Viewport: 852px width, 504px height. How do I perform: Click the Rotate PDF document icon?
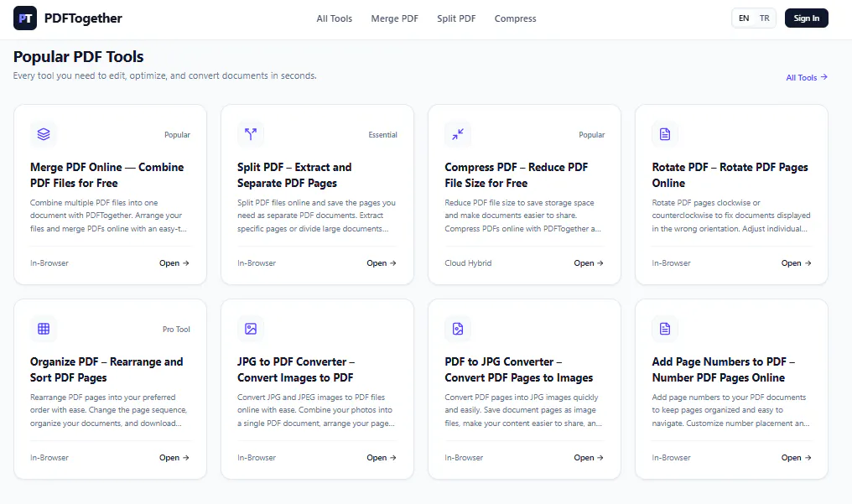tap(665, 134)
